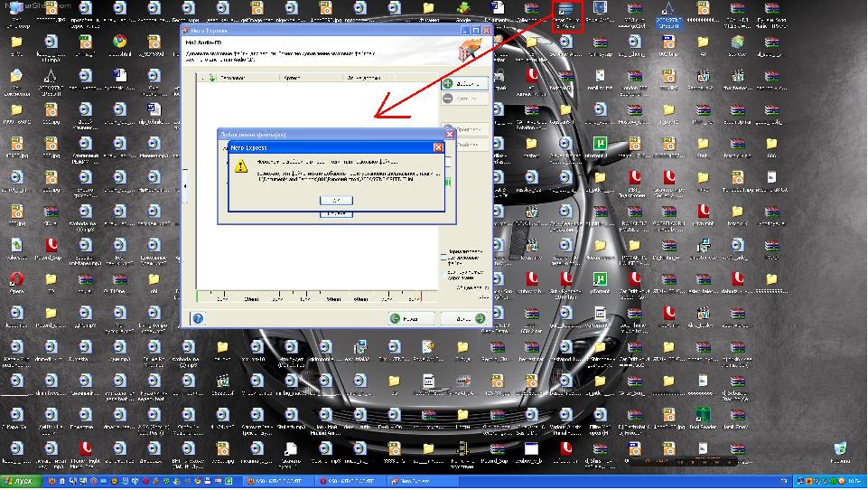
Task: Toggle the normalize all audio files checkbox
Action: (x=443, y=252)
